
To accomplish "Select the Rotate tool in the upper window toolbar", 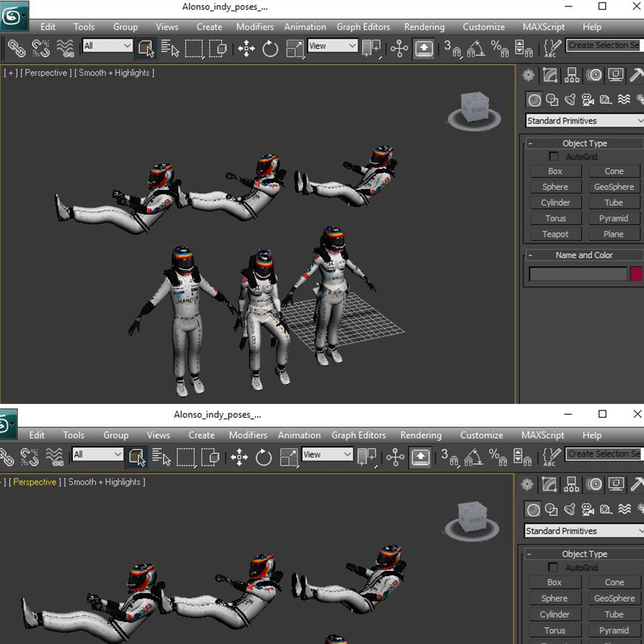I will 270,49.
